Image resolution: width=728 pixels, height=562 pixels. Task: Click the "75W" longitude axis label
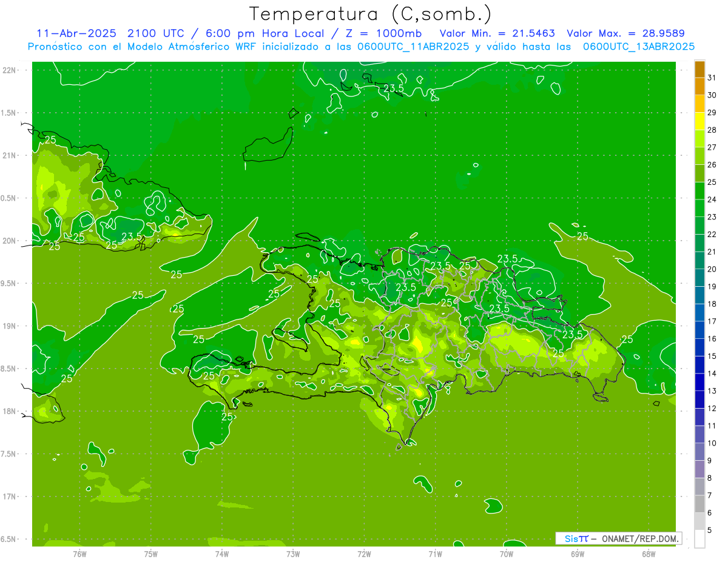pos(151,554)
